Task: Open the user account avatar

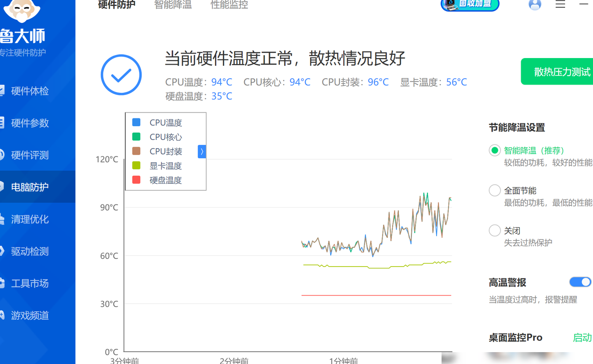Action: click(x=535, y=5)
